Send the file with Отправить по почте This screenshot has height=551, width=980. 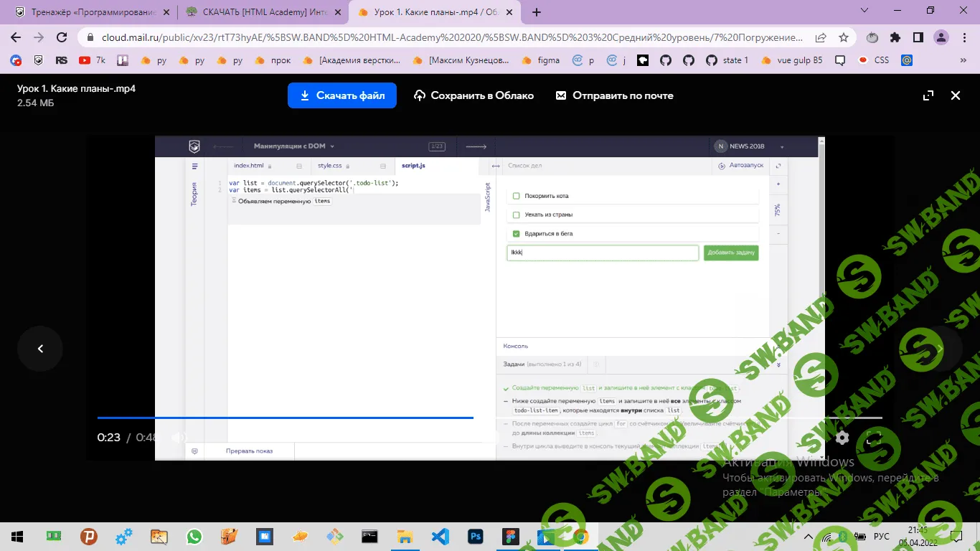click(x=614, y=95)
